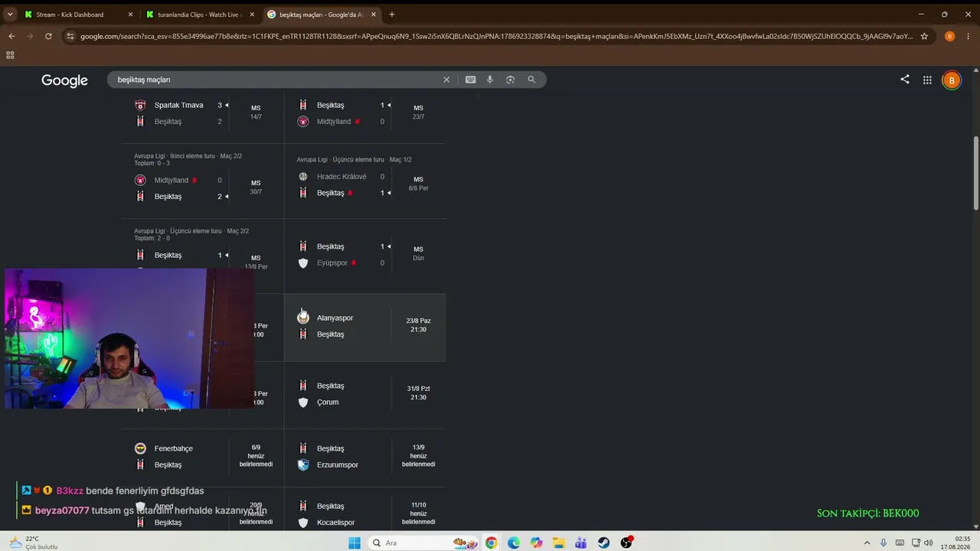Open the Windows Start menu
The width and height of the screenshot is (980, 551).
click(x=354, y=543)
